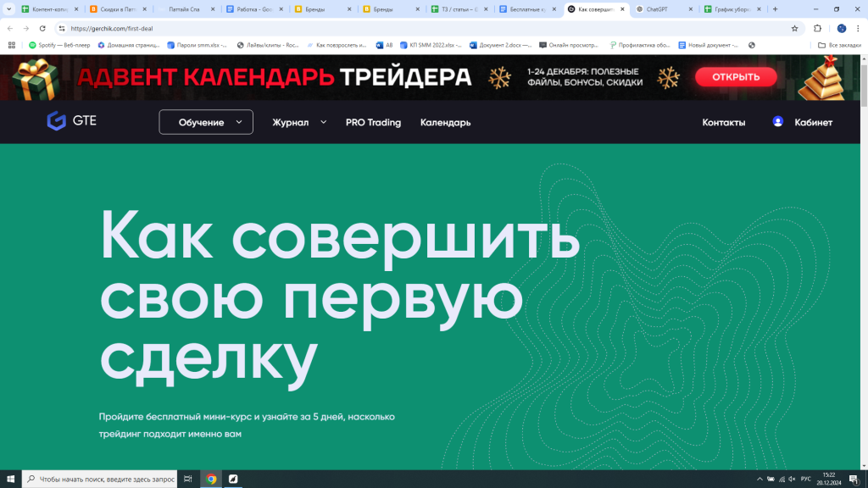Open the Новый документ bookmark
868x488 pixels.
[709, 46]
